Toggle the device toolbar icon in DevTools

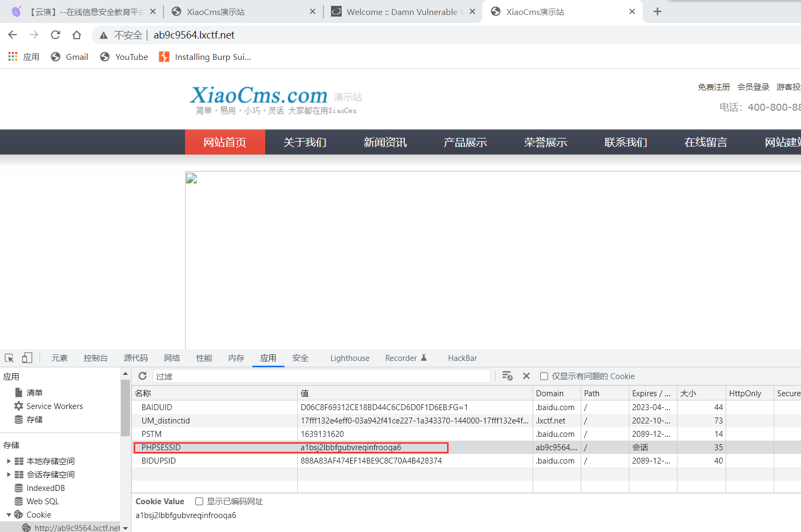pyautogui.click(x=27, y=358)
